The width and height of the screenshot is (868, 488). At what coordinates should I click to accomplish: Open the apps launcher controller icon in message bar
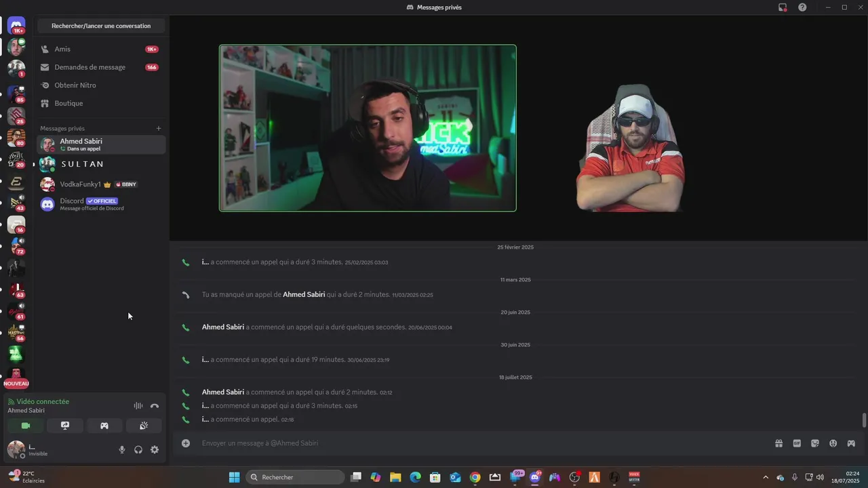tap(851, 443)
